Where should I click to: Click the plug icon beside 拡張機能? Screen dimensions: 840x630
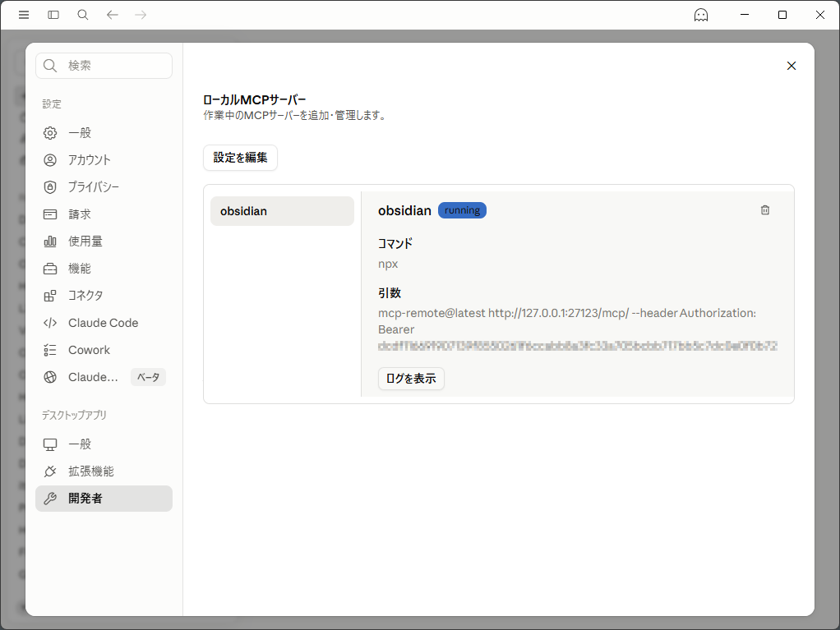pos(50,471)
